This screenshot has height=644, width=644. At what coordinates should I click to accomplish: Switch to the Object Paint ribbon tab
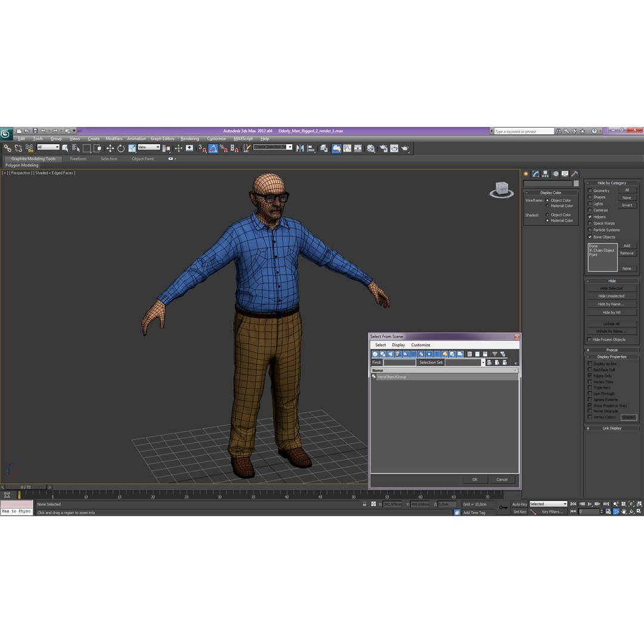point(143,159)
